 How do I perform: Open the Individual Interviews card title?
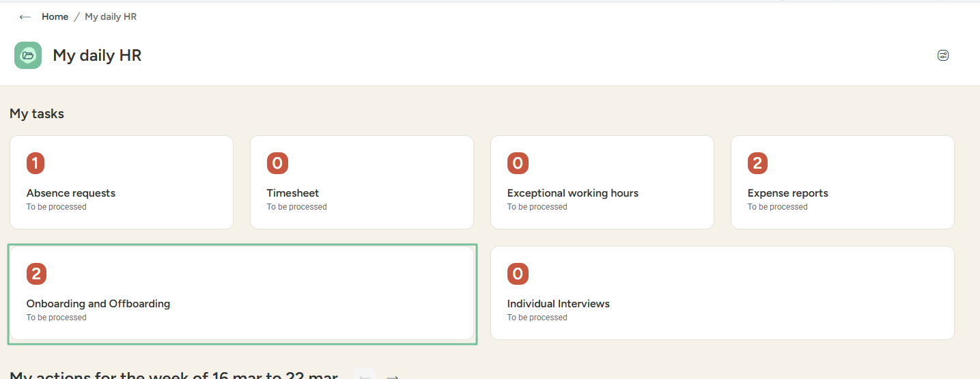558,304
